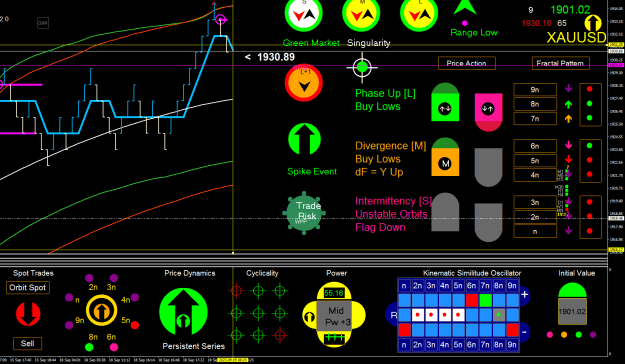The image size is (625, 364).
Task: Click the bottom-right red Cyclicality crosshair
Action: [280, 334]
